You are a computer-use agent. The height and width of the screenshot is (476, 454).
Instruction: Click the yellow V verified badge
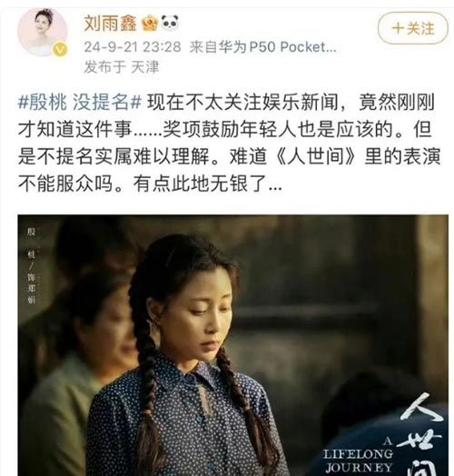click(60, 50)
